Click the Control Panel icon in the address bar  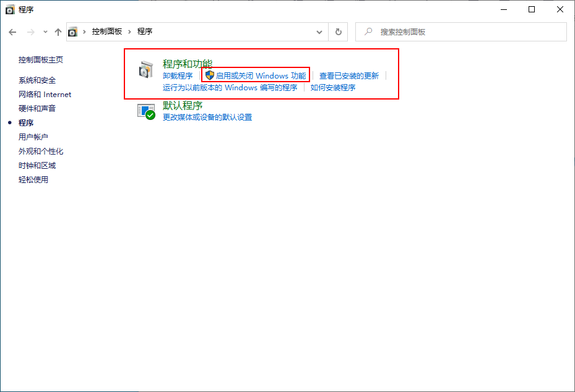click(x=73, y=32)
